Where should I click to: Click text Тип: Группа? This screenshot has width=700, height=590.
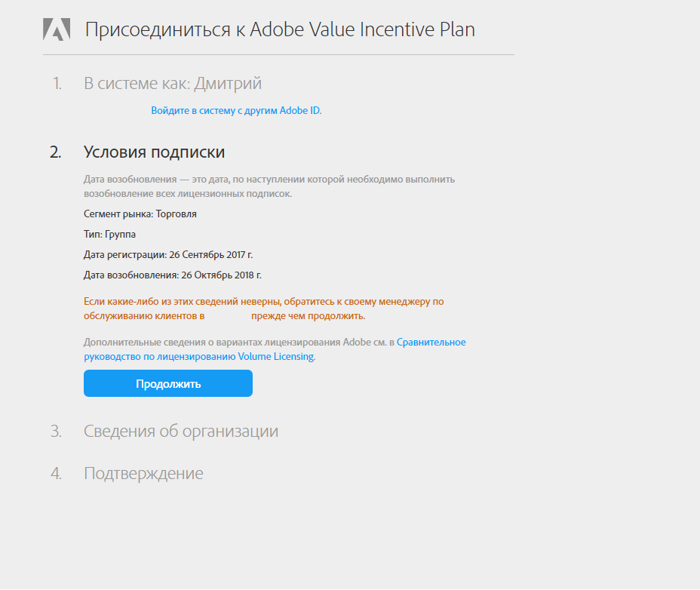point(109,235)
